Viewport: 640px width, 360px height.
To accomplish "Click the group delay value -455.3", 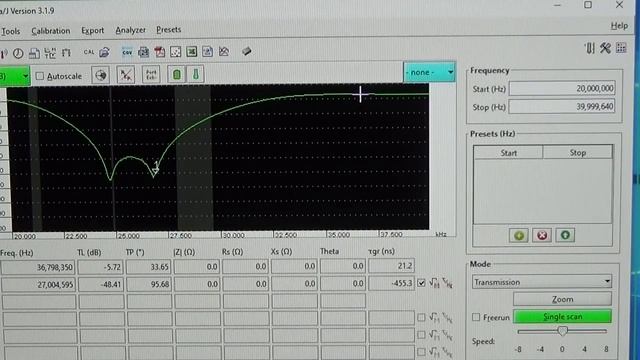I will [391, 283].
